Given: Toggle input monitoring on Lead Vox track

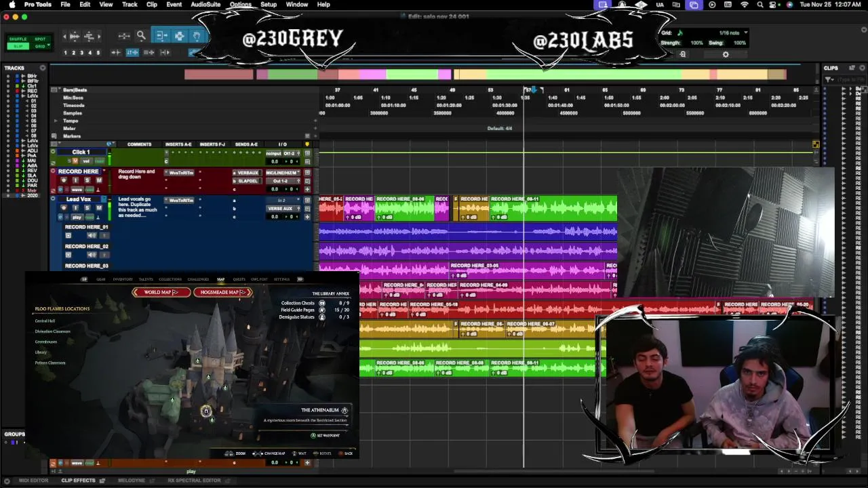Looking at the screenshot, I should [75, 208].
